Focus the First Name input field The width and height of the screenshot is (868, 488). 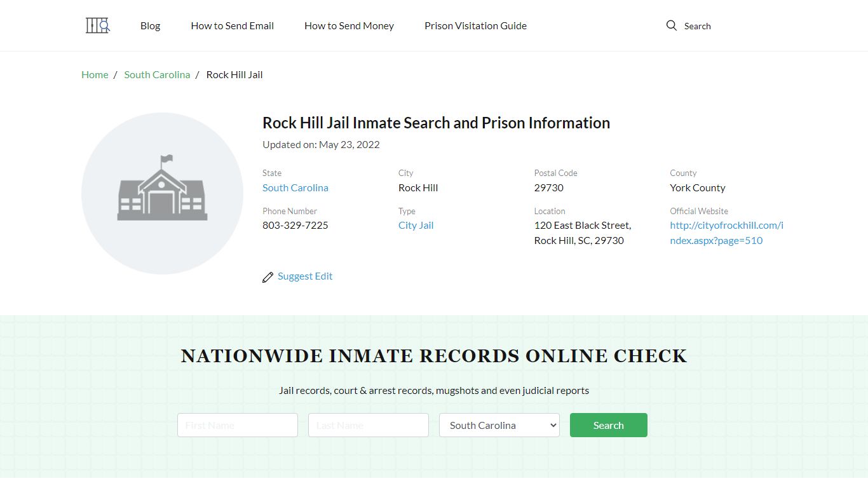pyautogui.click(x=238, y=425)
